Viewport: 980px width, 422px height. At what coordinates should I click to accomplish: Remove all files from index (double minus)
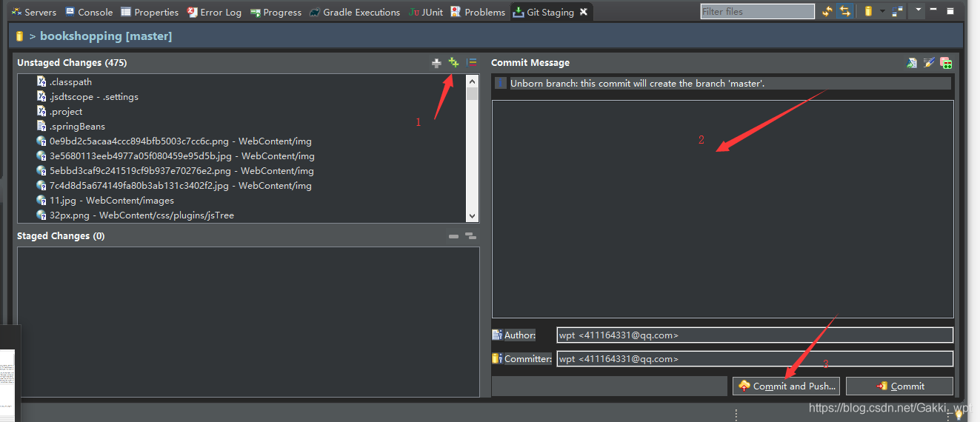point(470,236)
